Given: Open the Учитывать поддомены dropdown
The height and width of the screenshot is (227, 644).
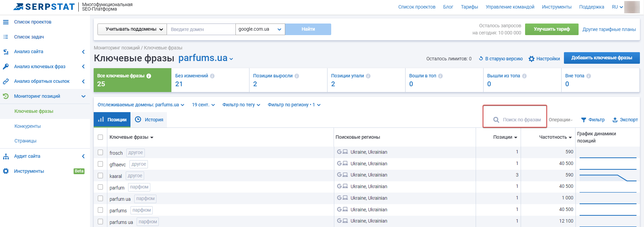Looking at the screenshot, I should point(132,29).
